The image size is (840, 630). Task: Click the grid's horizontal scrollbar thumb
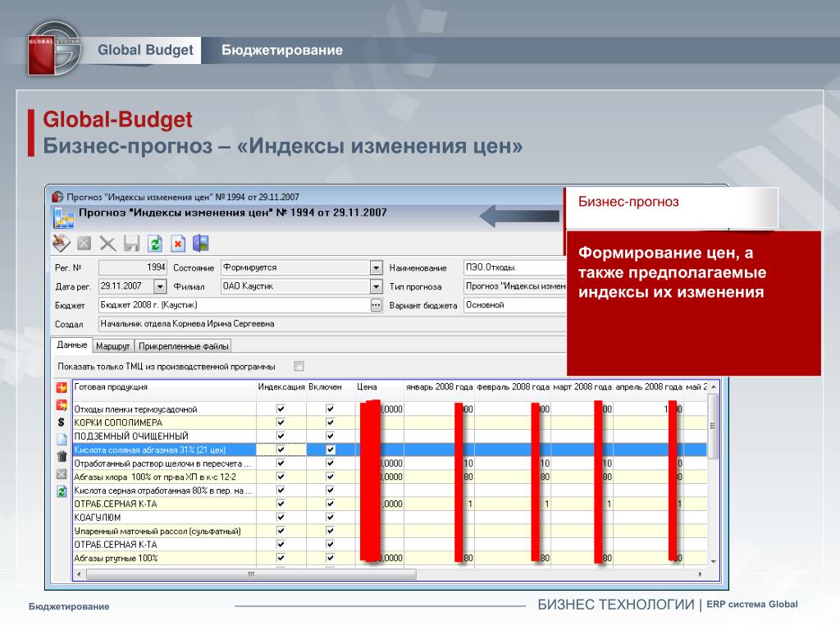[250, 574]
